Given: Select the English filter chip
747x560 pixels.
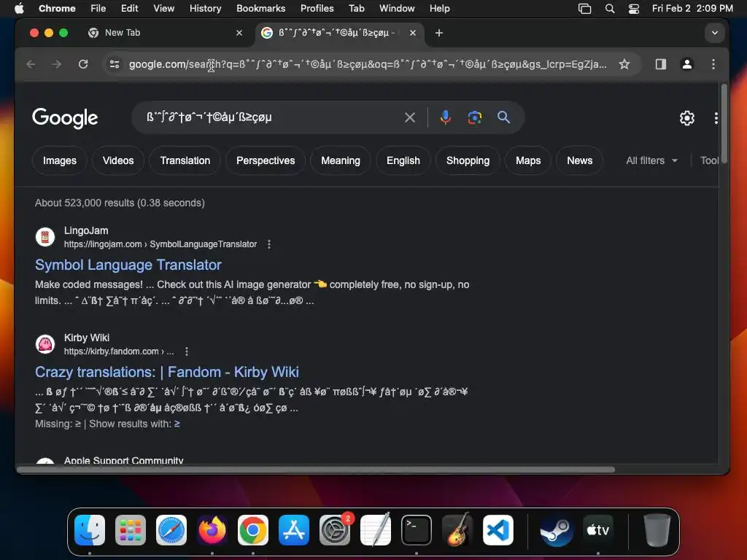Looking at the screenshot, I should tap(403, 161).
